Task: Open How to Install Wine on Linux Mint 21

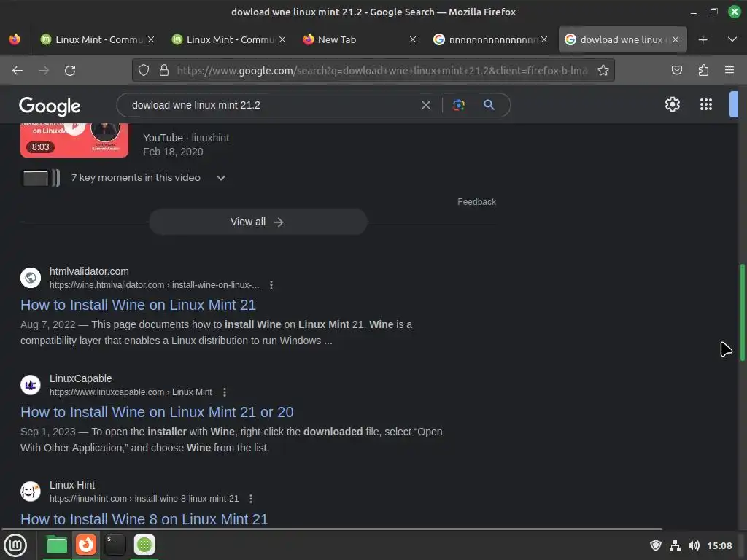Action: (138, 305)
